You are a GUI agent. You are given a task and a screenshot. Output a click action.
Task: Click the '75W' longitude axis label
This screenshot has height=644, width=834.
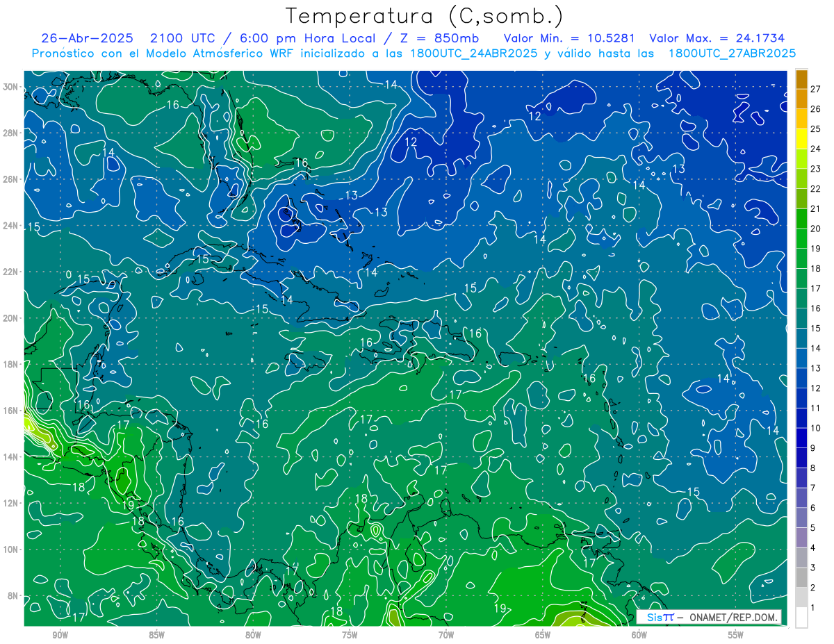click(x=350, y=635)
